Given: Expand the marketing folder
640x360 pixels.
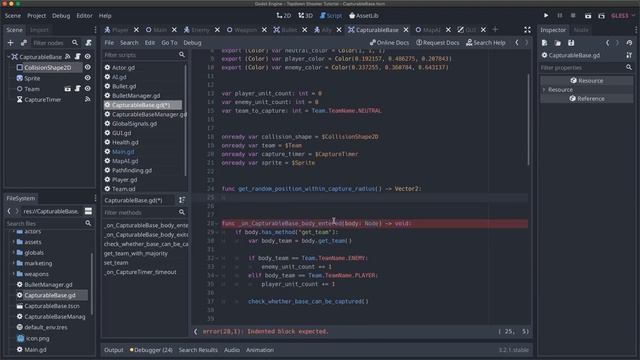Looking at the screenshot, I should (x=13, y=263).
